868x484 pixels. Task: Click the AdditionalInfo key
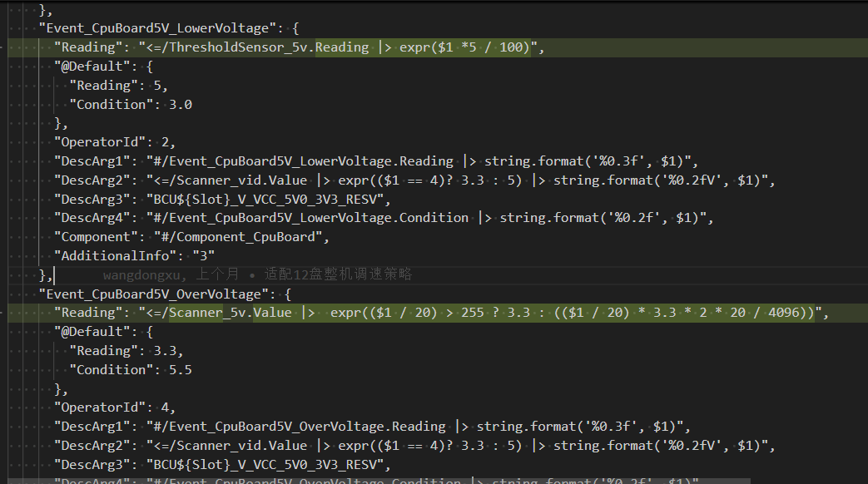[116, 255]
